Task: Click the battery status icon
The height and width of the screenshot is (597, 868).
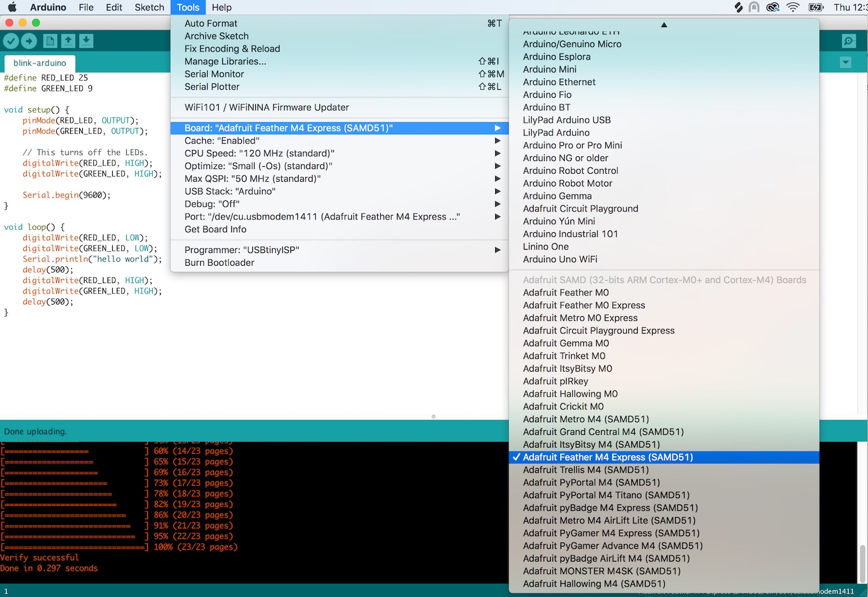Action: point(816,7)
